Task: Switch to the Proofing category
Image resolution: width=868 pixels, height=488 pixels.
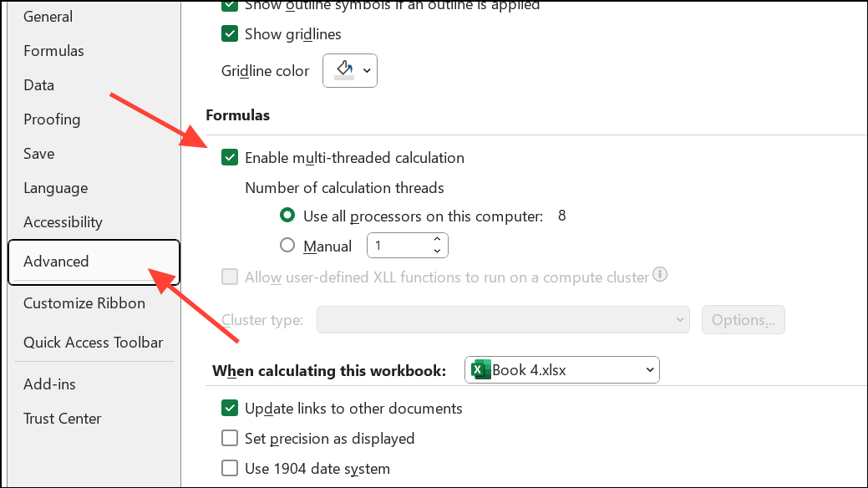Action: [52, 119]
